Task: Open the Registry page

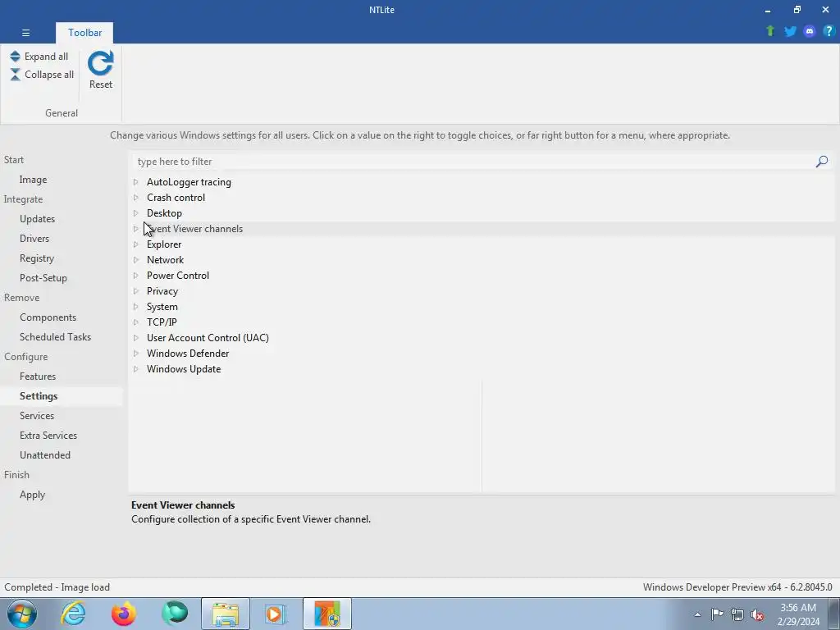Action: pyautogui.click(x=37, y=258)
